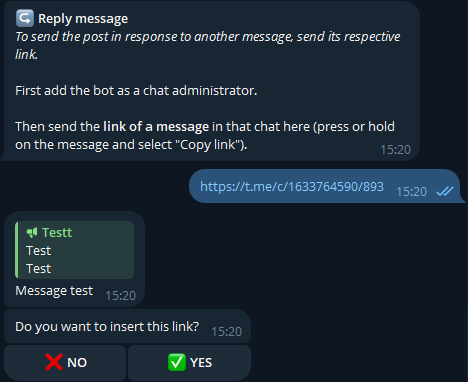Image resolution: width=468 pixels, height=382 pixels.
Task: Click the timestamp next to 'Message test'
Action: pos(121,296)
